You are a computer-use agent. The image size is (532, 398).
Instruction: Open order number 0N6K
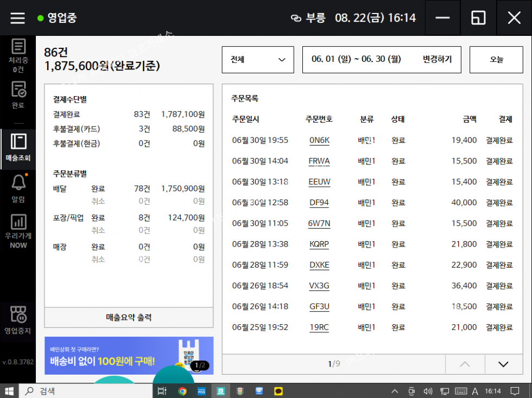pyautogui.click(x=319, y=141)
